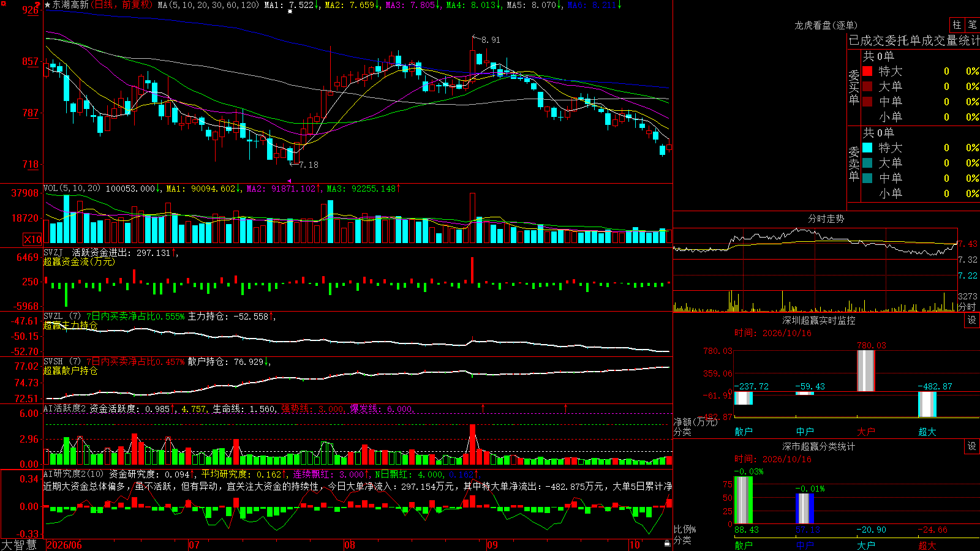Click the 7.43 price label in intraday chart

click(968, 244)
